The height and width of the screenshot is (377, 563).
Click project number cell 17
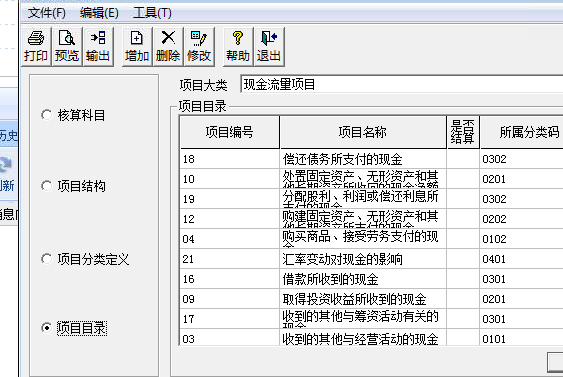230,319
